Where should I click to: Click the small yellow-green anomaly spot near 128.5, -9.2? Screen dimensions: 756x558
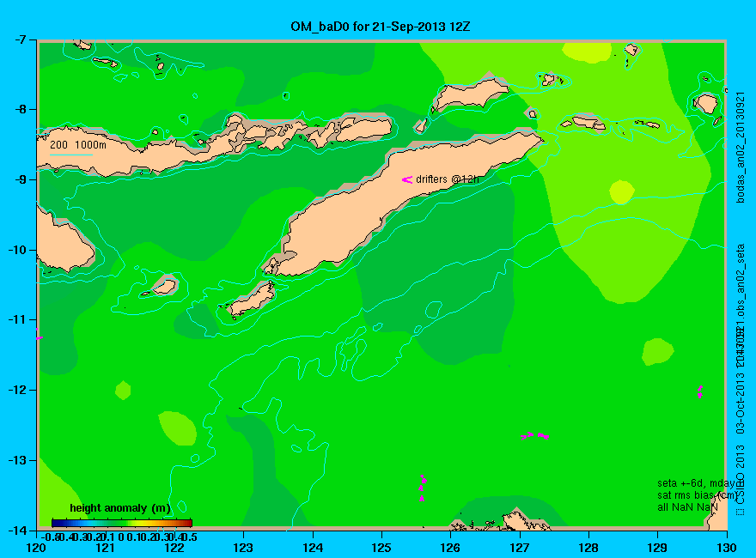coord(621,191)
